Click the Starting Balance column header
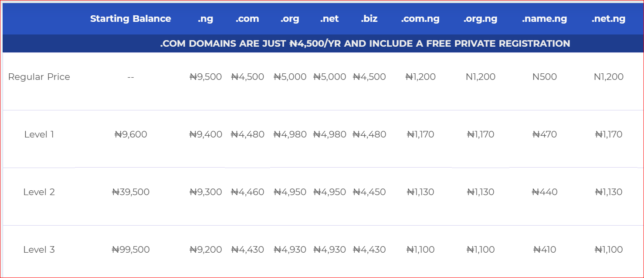 pos(130,19)
